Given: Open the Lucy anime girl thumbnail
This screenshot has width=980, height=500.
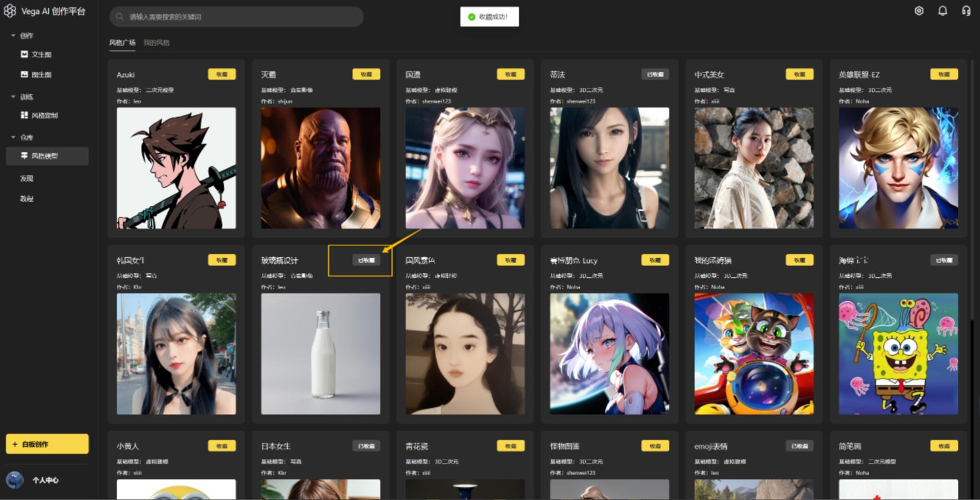Looking at the screenshot, I should pyautogui.click(x=609, y=354).
